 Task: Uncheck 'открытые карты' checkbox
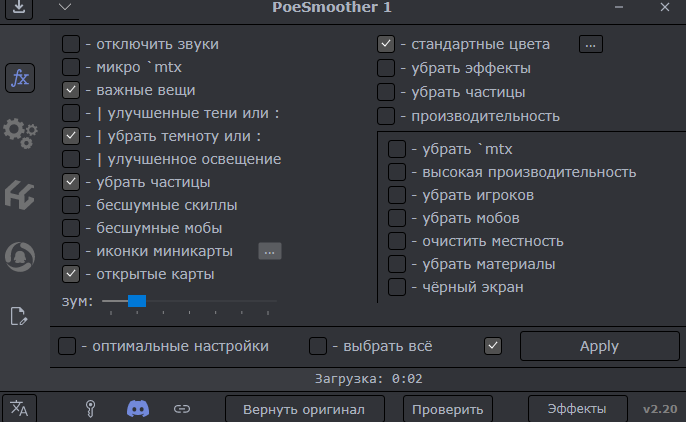(71, 274)
